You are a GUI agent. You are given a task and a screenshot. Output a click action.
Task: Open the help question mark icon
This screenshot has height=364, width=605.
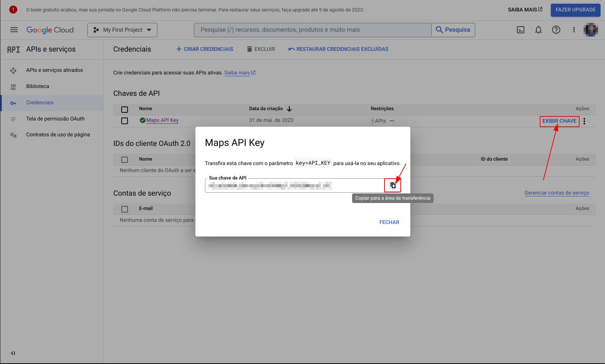pos(556,30)
